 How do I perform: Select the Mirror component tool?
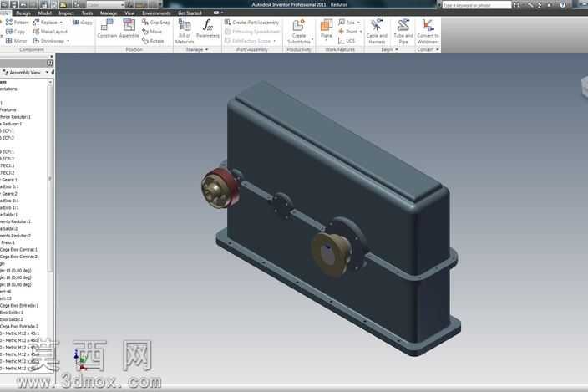[17, 41]
